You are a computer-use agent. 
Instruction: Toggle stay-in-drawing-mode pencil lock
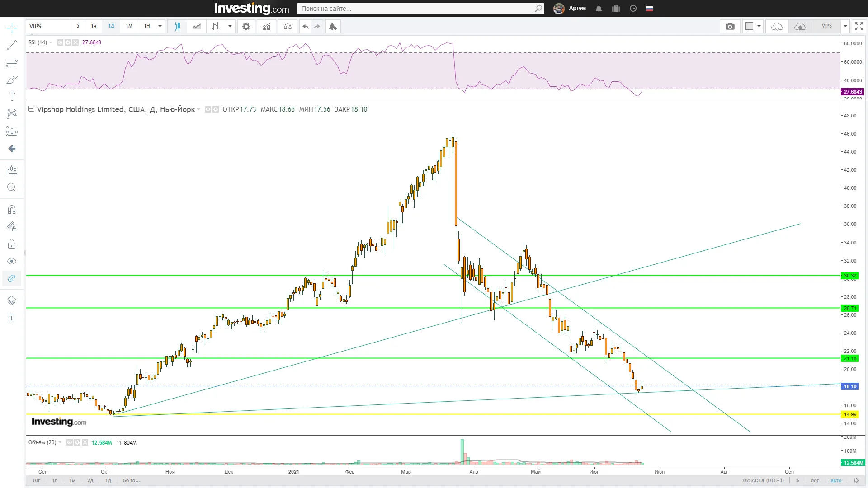[12, 227]
